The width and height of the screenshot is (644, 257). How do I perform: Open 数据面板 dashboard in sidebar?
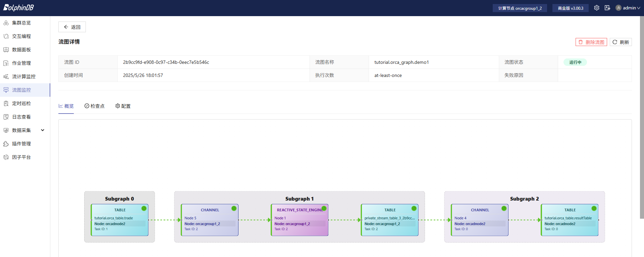[21, 50]
